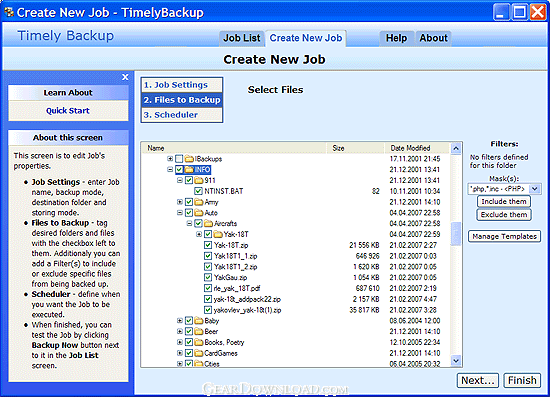Uncheck the YakGau.zip checkbox
550x397 pixels.
[208, 277]
